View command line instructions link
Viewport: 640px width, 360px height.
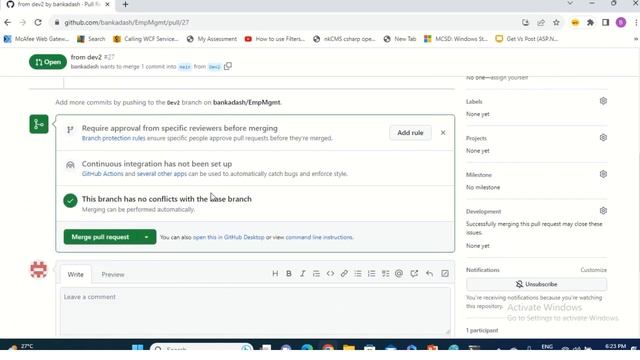click(319, 237)
